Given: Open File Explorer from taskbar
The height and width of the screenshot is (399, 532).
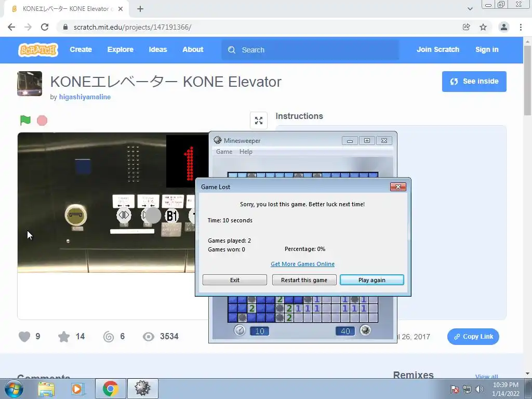Looking at the screenshot, I should pos(46,389).
